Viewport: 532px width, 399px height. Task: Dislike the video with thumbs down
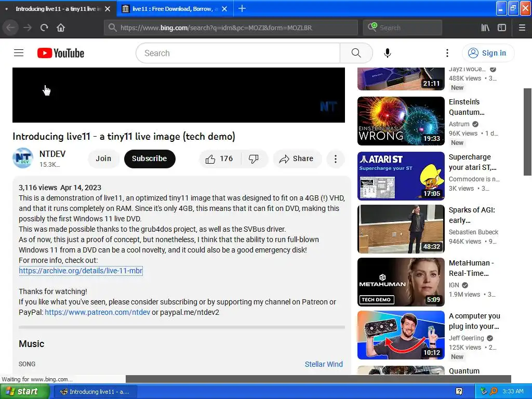tap(254, 159)
